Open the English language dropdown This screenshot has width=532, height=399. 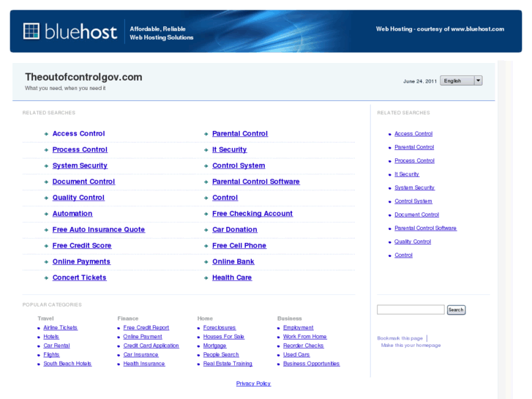click(461, 81)
